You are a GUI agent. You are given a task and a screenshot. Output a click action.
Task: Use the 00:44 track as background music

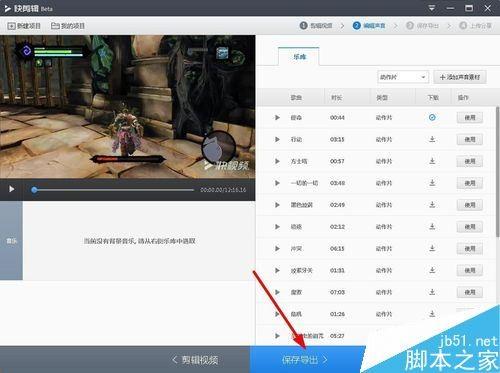pyautogui.click(x=470, y=118)
